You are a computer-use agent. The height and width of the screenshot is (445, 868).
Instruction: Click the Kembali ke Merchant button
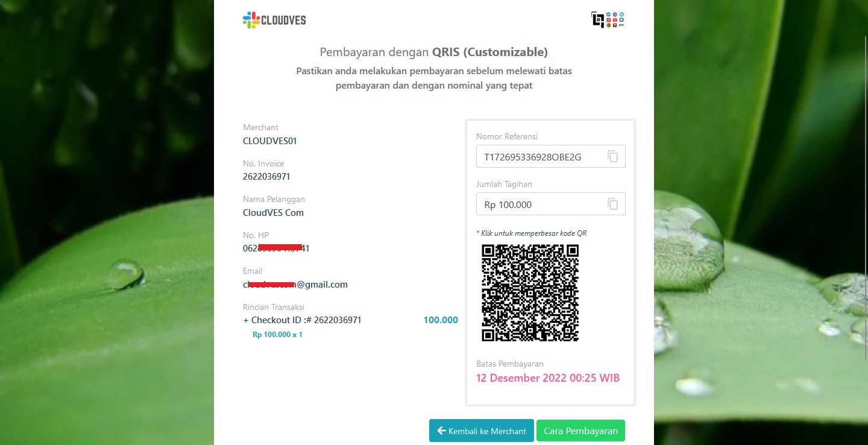click(482, 431)
